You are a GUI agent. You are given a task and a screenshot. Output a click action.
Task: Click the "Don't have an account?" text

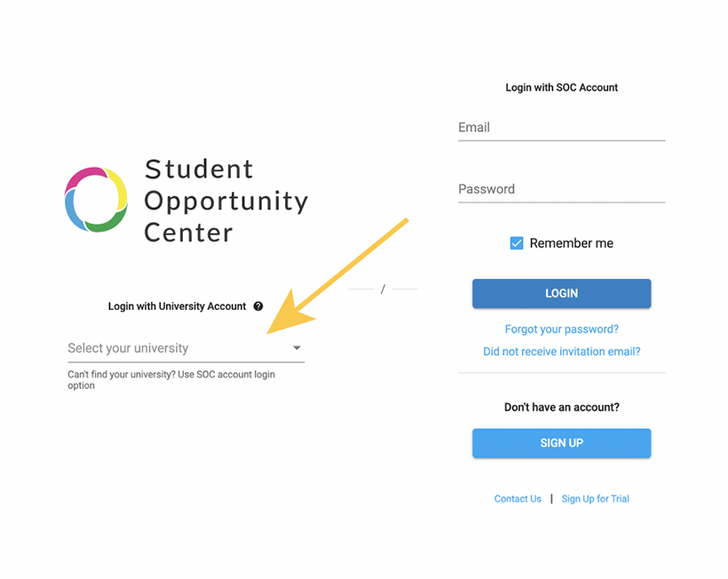coord(561,408)
